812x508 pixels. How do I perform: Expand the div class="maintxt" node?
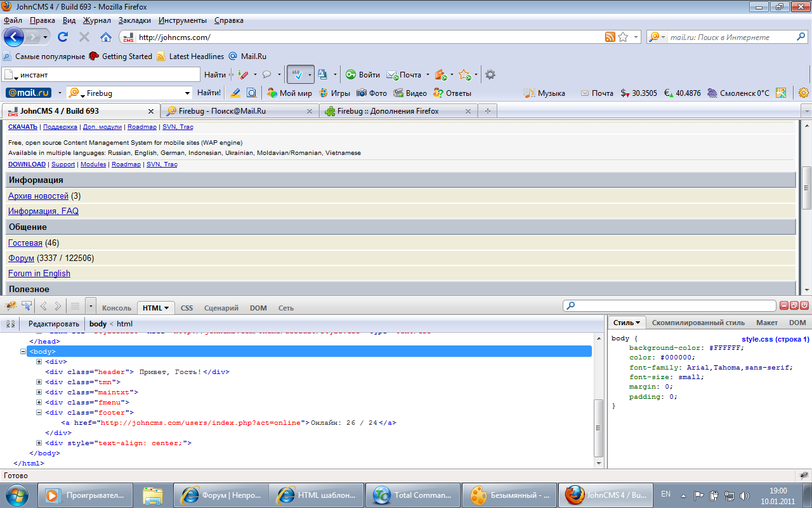click(39, 392)
